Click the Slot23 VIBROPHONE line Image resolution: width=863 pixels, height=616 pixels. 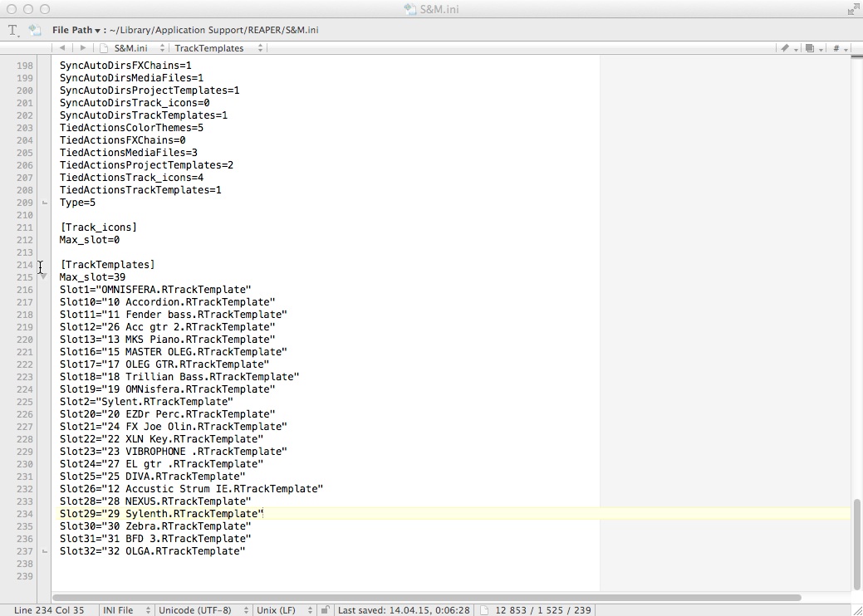[174, 452]
